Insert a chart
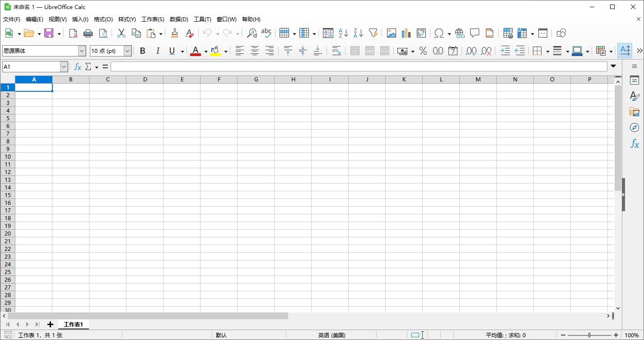This screenshot has width=644, height=340. (x=406, y=33)
